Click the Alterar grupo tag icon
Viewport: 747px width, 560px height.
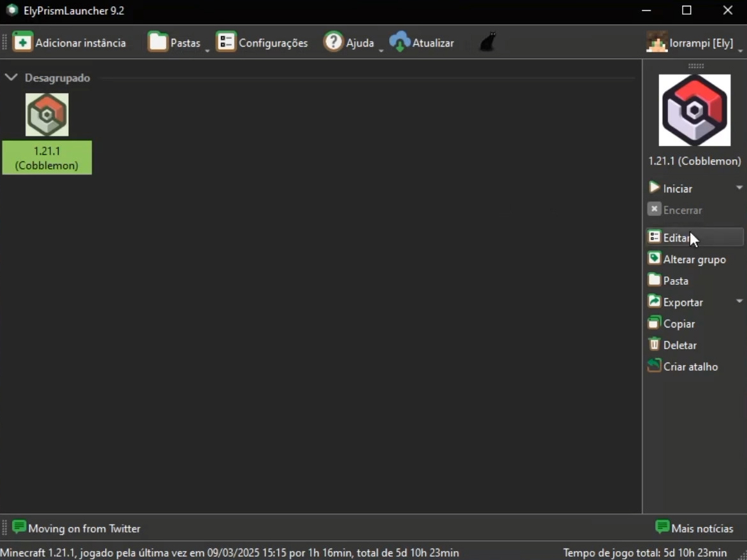(x=654, y=258)
